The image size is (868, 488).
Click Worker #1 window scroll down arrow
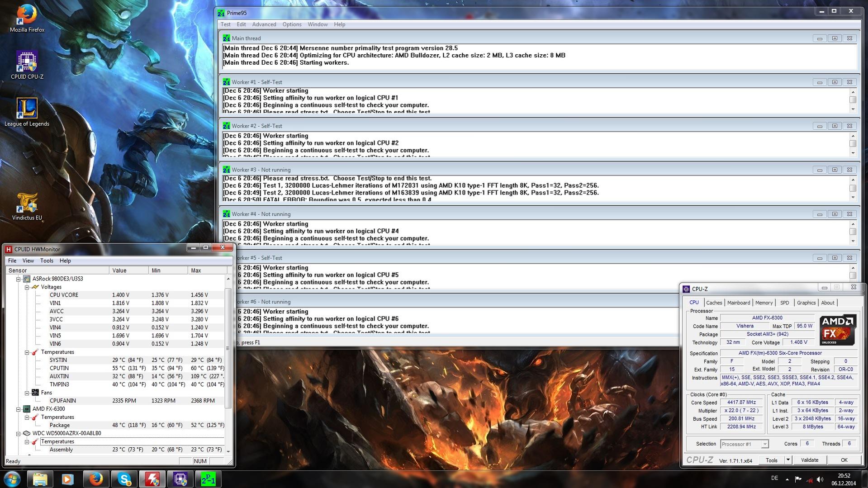[853, 109]
